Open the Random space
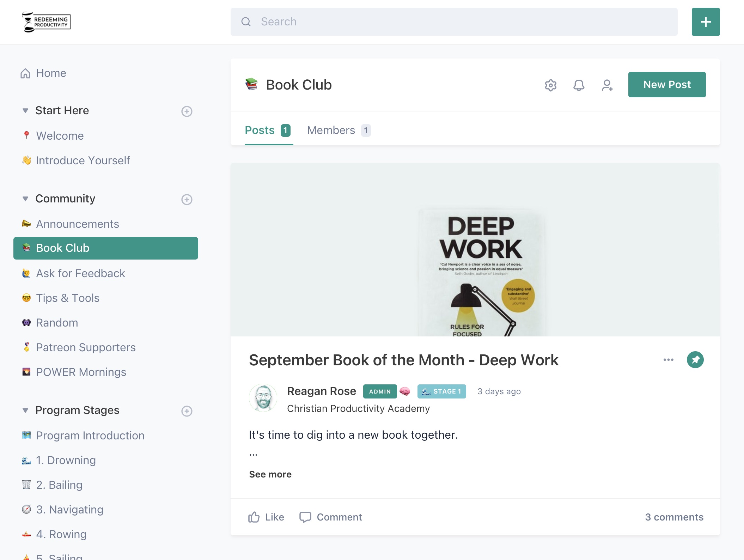The height and width of the screenshot is (560, 744). pyautogui.click(x=57, y=323)
